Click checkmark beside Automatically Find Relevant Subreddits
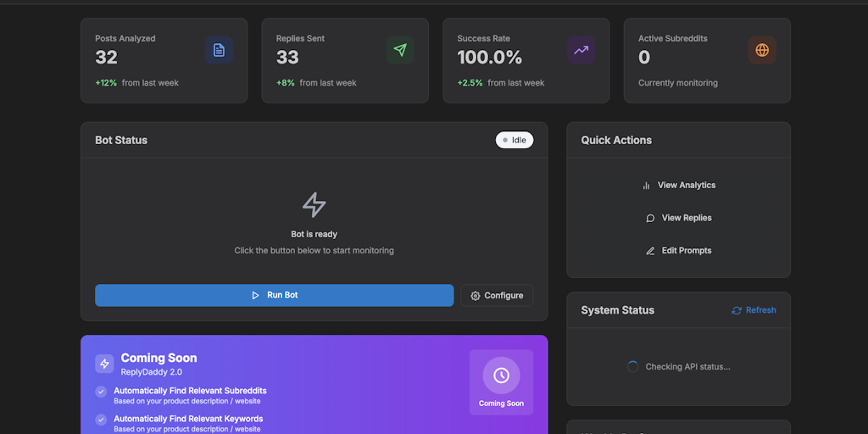 click(102, 392)
